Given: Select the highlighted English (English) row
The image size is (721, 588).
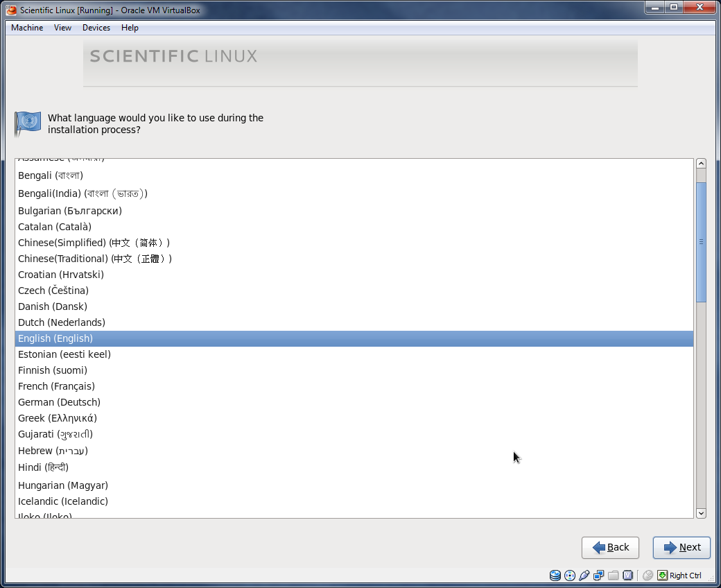Looking at the screenshot, I should pyautogui.click(x=354, y=338).
